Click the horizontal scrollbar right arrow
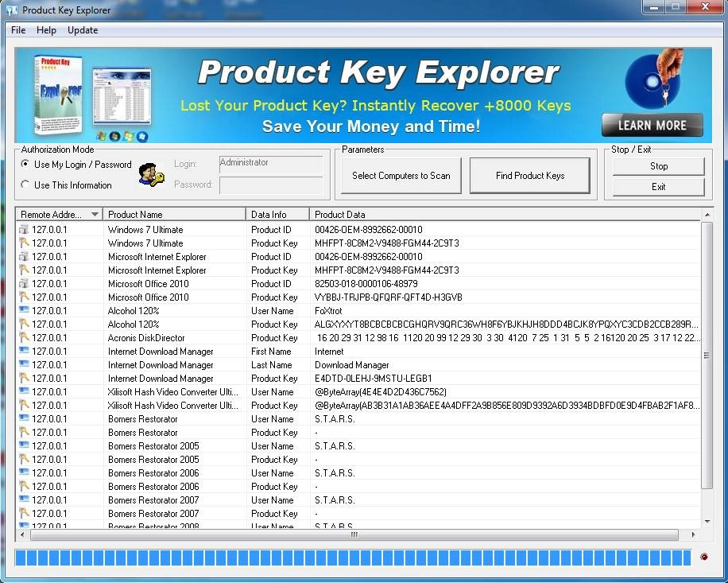728x583 pixels. (693, 535)
